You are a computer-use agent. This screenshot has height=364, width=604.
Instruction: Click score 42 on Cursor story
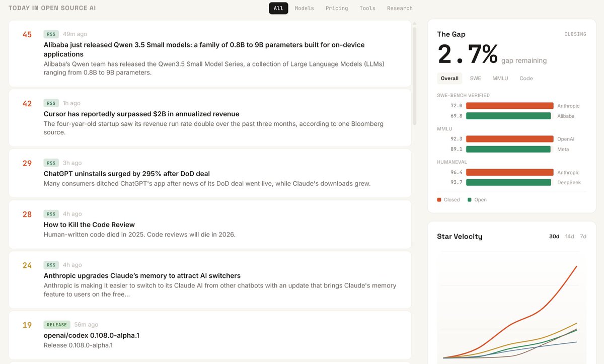pyautogui.click(x=27, y=103)
